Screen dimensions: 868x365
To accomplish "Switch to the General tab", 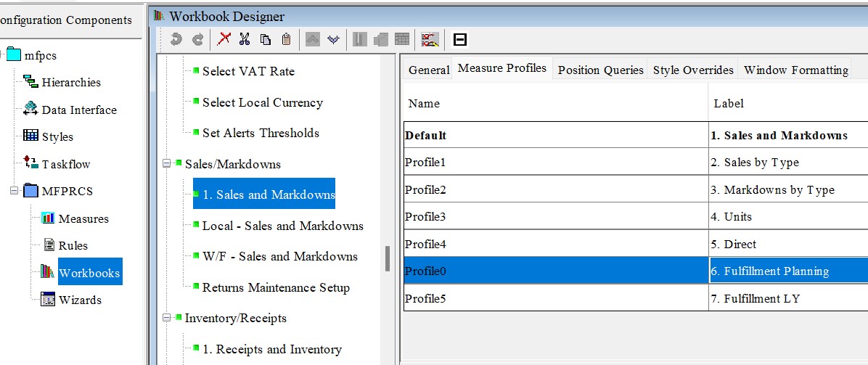I will click(428, 70).
